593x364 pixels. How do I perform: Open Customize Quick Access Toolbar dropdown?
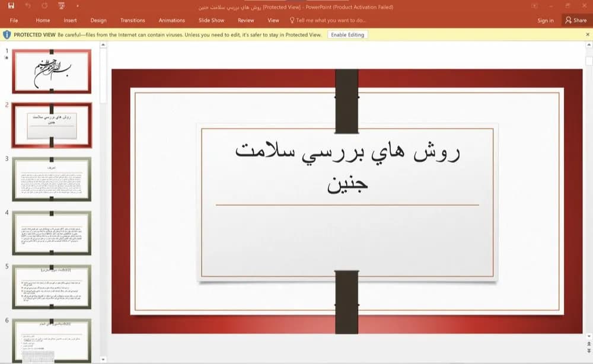click(78, 6)
